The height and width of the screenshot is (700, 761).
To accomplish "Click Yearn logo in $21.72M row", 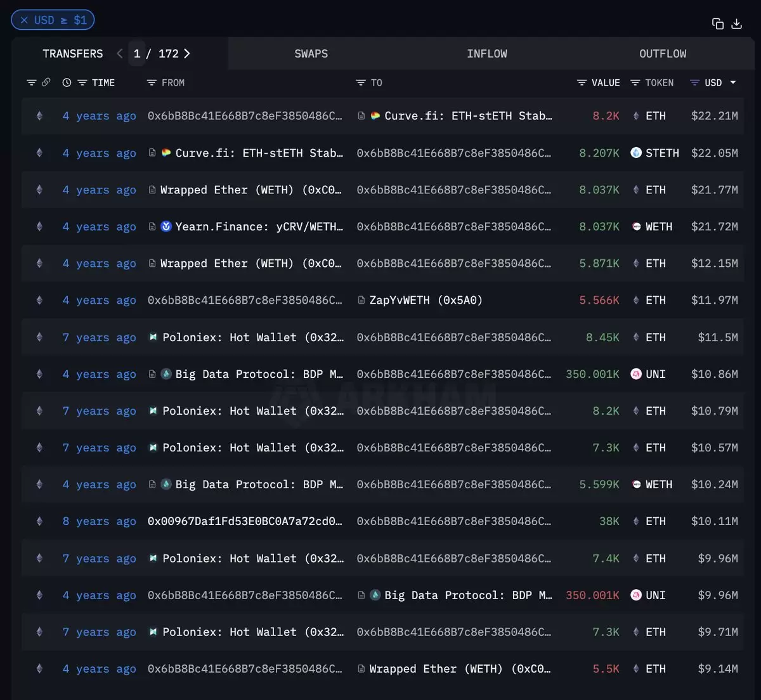I will (166, 226).
